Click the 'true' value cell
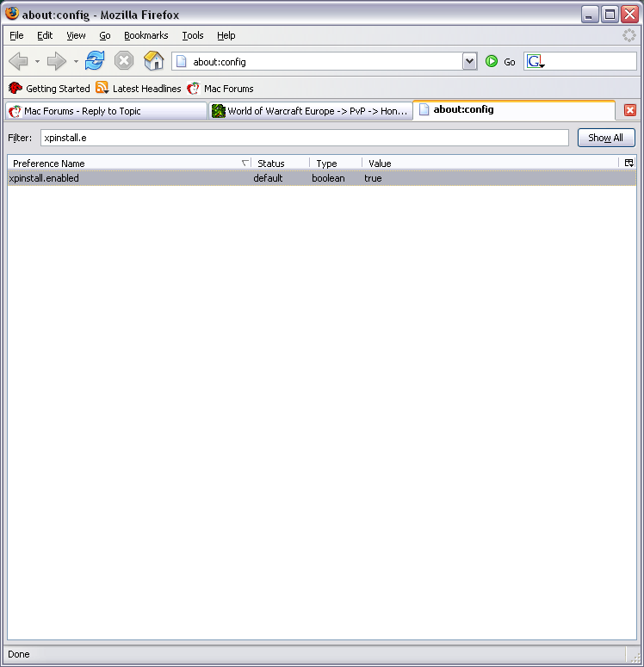Screen dimensions: 644x667 pyautogui.click(x=373, y=178)
